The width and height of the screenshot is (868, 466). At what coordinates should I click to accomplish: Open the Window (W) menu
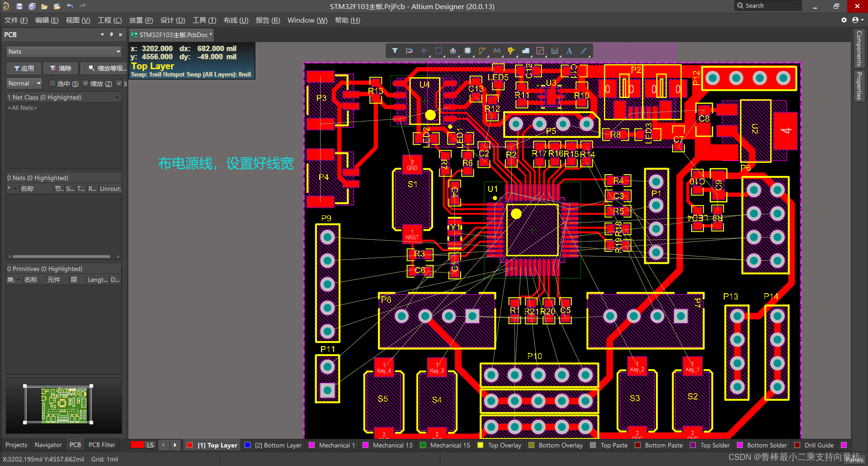click(307, 20)
